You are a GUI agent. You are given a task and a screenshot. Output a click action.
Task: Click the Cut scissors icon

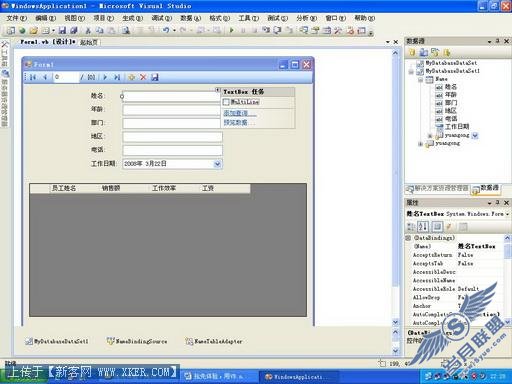click(x=88, y=31)
